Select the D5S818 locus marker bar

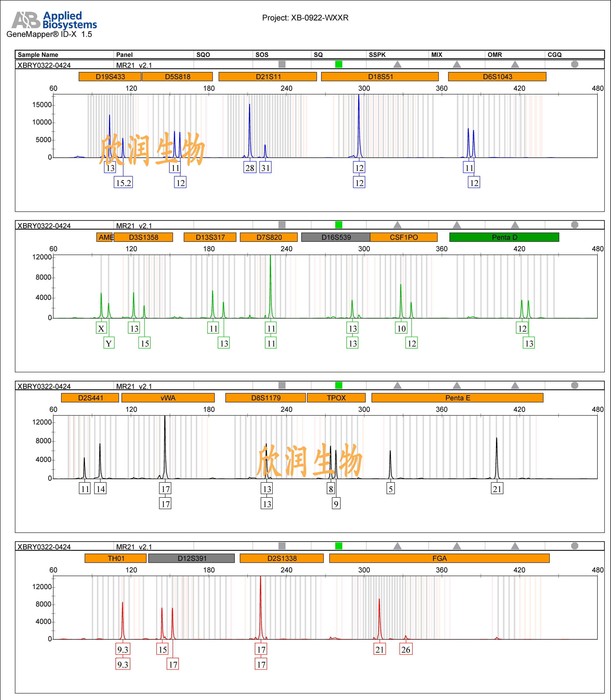pos(177,77)
